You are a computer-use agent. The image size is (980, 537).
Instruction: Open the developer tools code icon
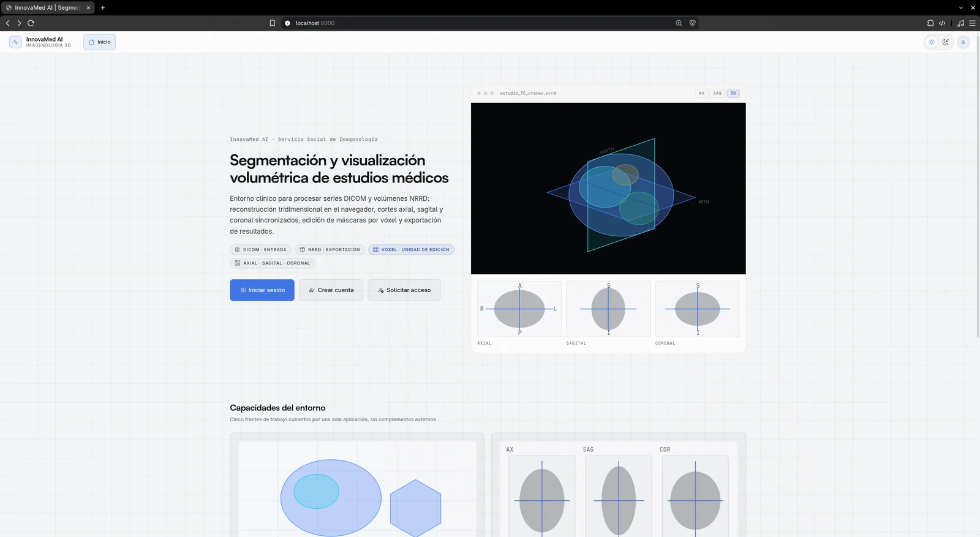942,23
